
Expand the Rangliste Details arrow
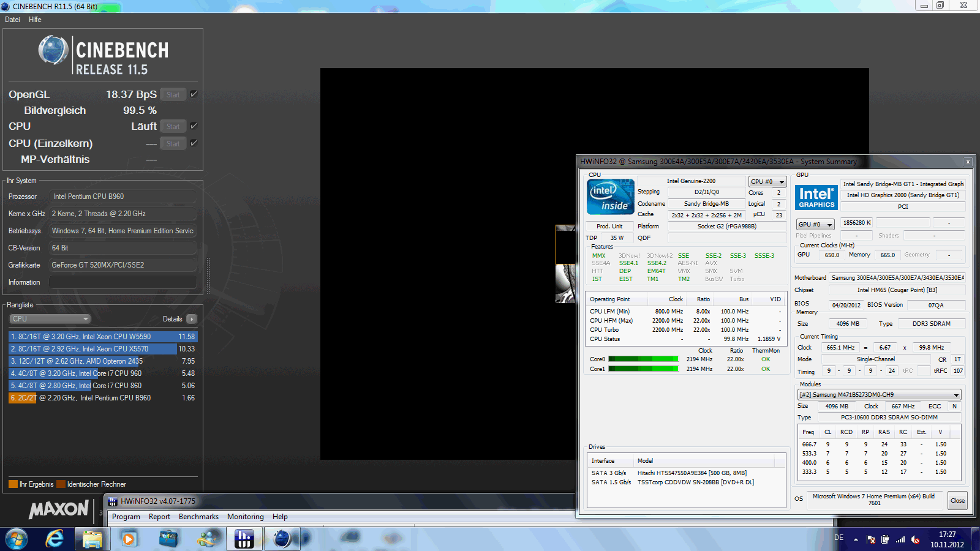click(192, 319)
